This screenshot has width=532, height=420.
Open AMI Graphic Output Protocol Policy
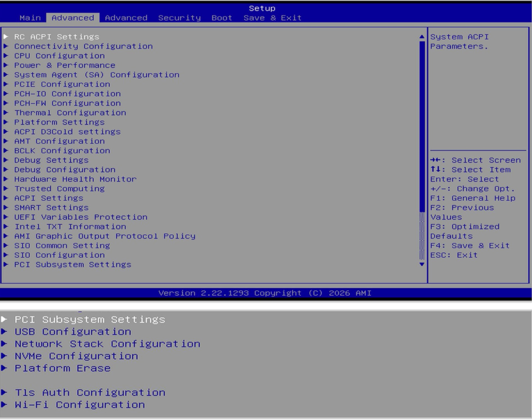click(x=105, y=236)
